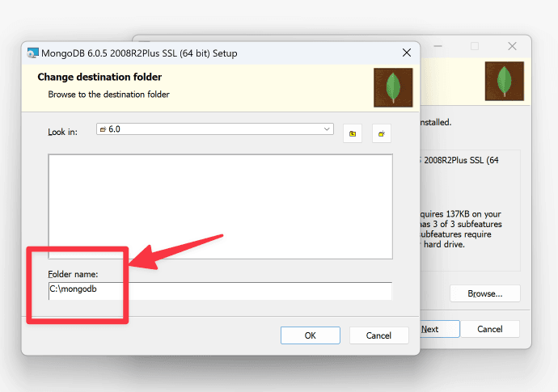The width and height of the screenshot is (558, 392).
Task: Open the Look in dropdown showing 6.0
Action: (x=214, y=129)
